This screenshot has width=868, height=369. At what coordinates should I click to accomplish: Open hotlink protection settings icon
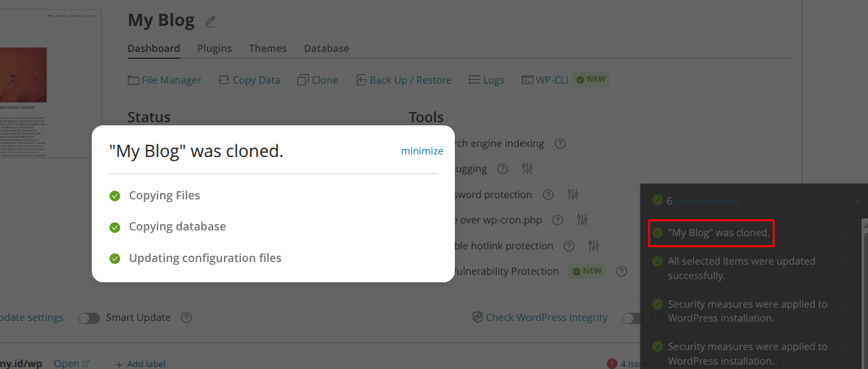pos(593,246)
